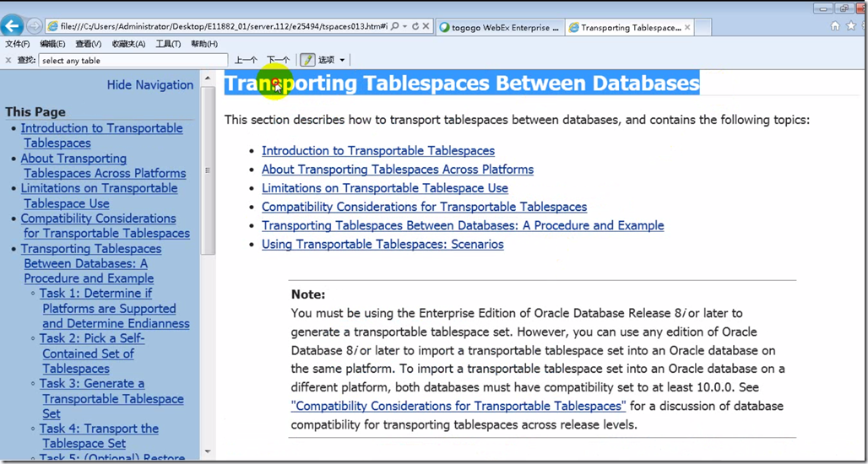Screen dimensions: 868x464
Task: Click the address bar URL text
Action: pos(225,26)
